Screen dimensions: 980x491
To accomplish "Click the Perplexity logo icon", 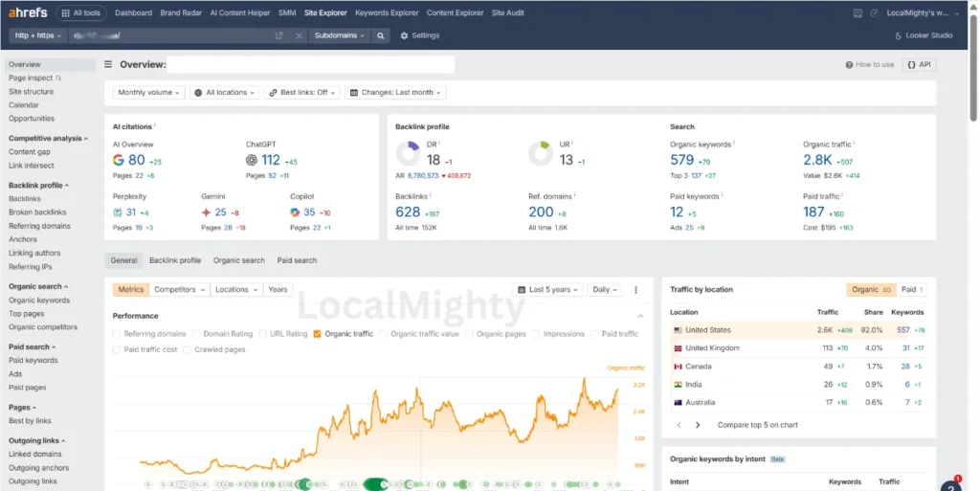I will (118, 212).
